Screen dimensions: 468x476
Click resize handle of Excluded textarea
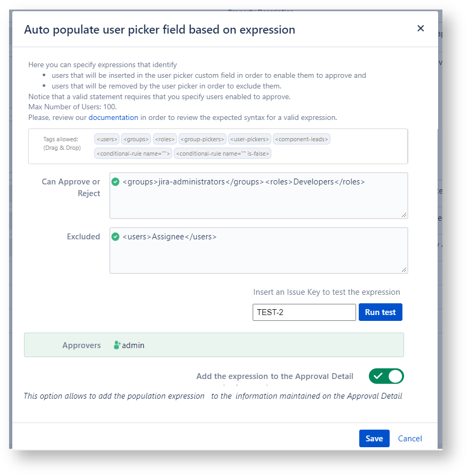(404, 270)
